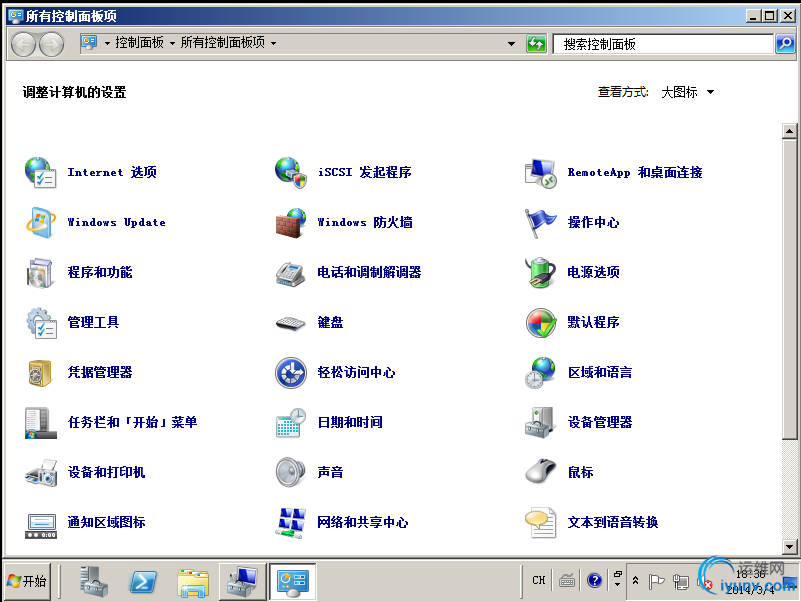Click the toolbox and monitor taskbar button

point(243,582)
